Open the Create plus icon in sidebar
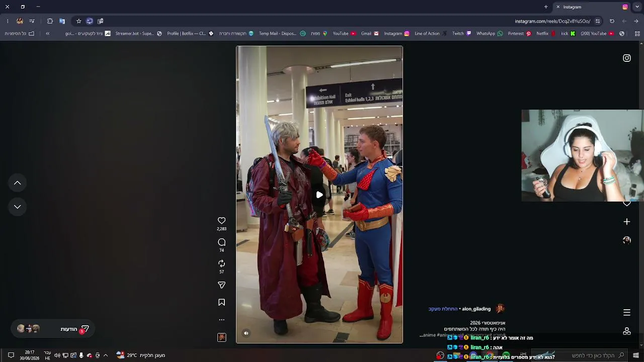The image size is (644, 362). coord(627,221)
